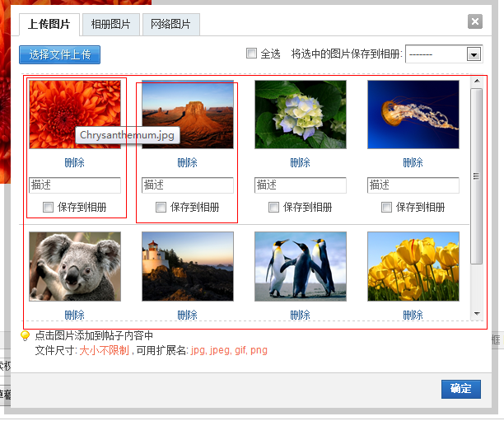Screen dimensions: 504x421
Task: Click the 大小不限制 text
Action: [x=104, y=350]
